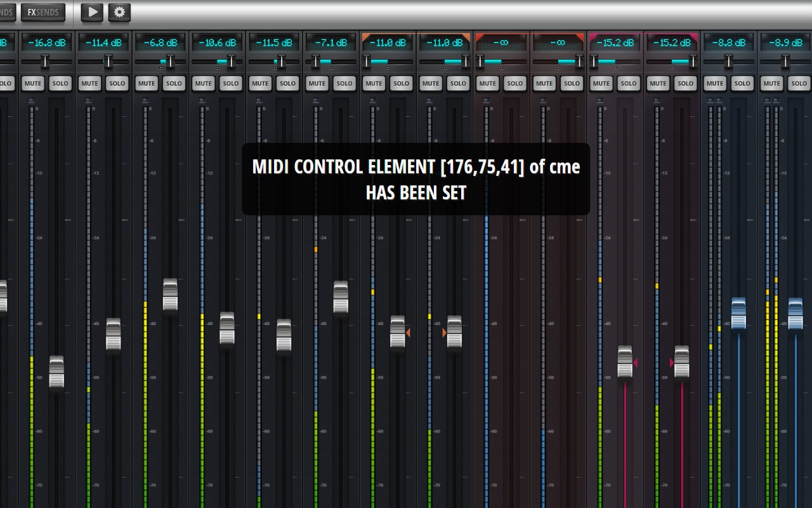Click pan knob of -8.9 dB channel
812x508 pixels.
pyautogui.click(x=785, y=62)
